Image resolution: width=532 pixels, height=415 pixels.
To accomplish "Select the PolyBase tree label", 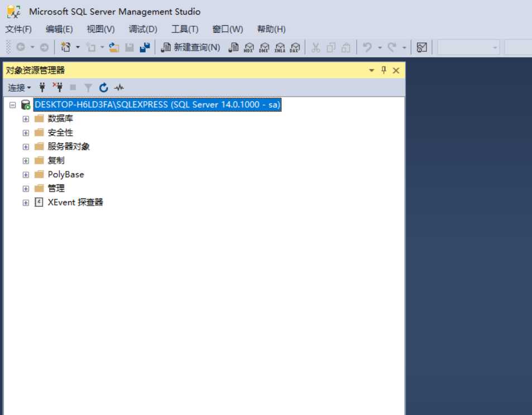I will point(66,175).
